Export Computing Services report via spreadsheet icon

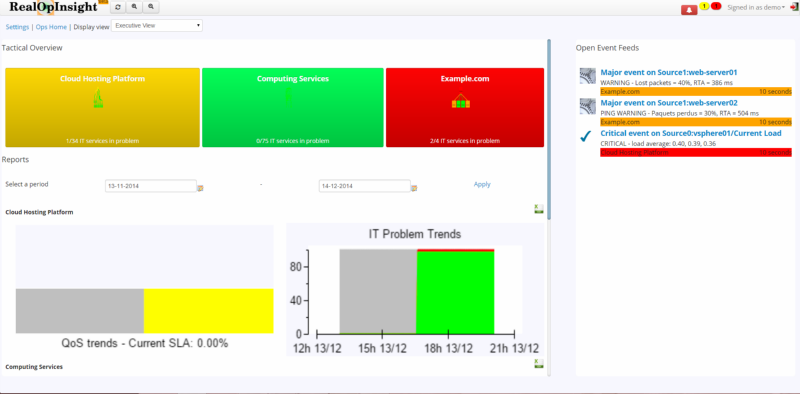(x=539, y=364)
